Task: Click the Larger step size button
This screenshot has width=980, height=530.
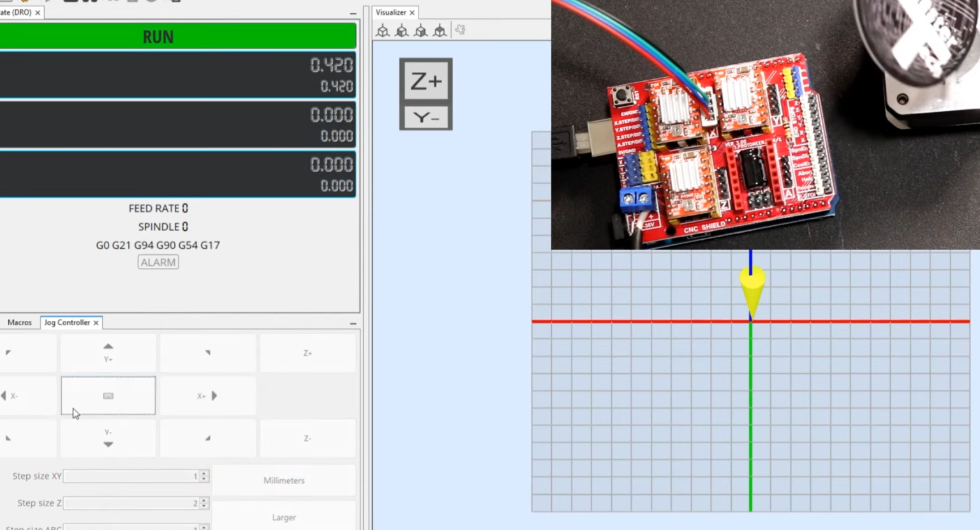Action: 284,517
